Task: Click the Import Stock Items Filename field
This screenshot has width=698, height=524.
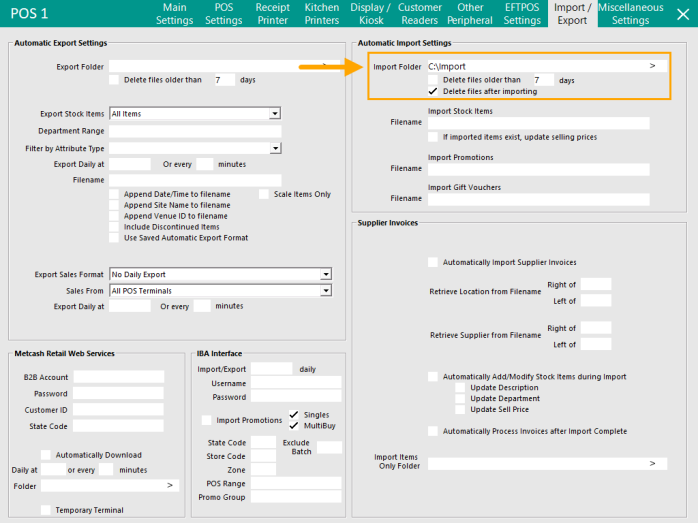Action: click(538, 123)
